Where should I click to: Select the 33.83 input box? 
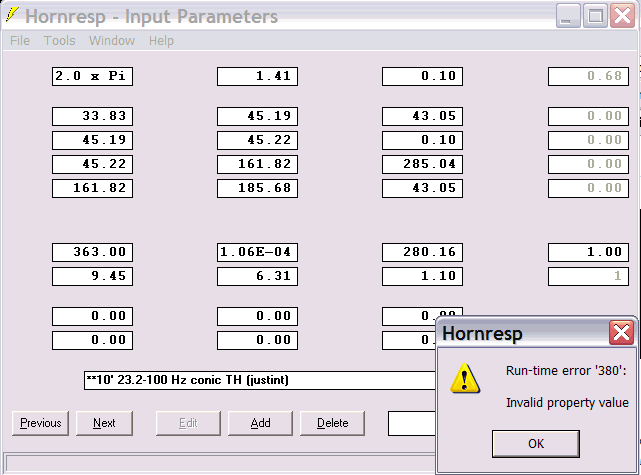[92, 117]
